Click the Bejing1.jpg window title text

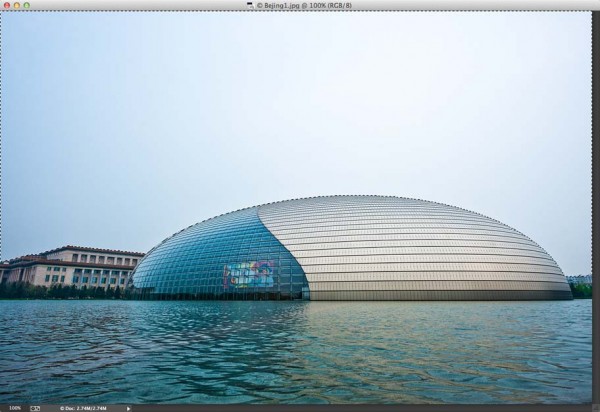point(304,5)
